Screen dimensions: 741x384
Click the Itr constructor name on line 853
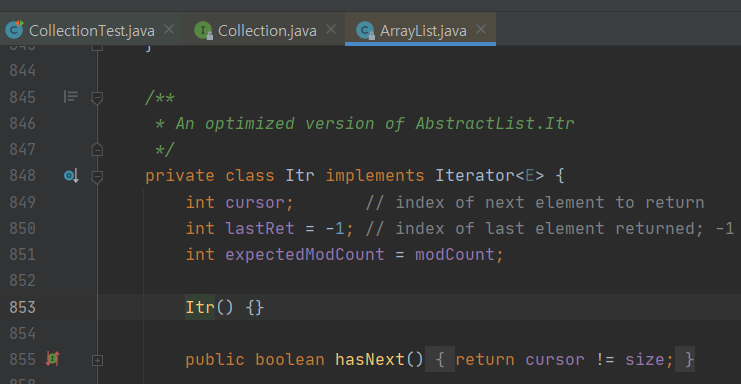pos(200,307)
